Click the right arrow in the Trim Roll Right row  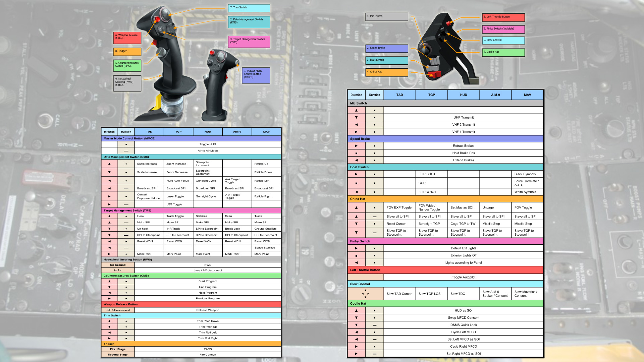[x=109, y=338]
